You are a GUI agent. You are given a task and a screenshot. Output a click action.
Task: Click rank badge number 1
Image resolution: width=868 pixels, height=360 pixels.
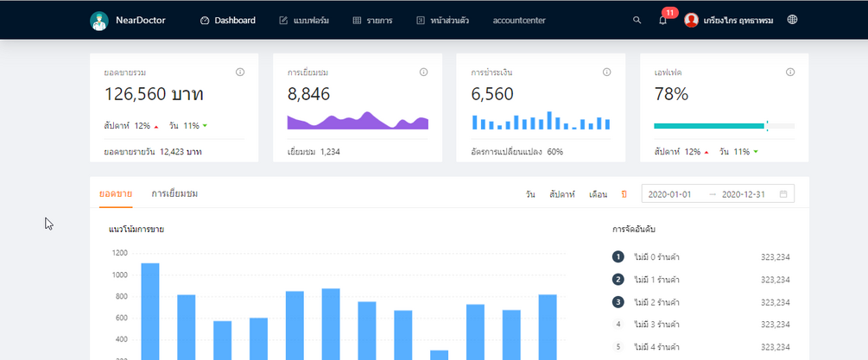(x=618, y=257)
